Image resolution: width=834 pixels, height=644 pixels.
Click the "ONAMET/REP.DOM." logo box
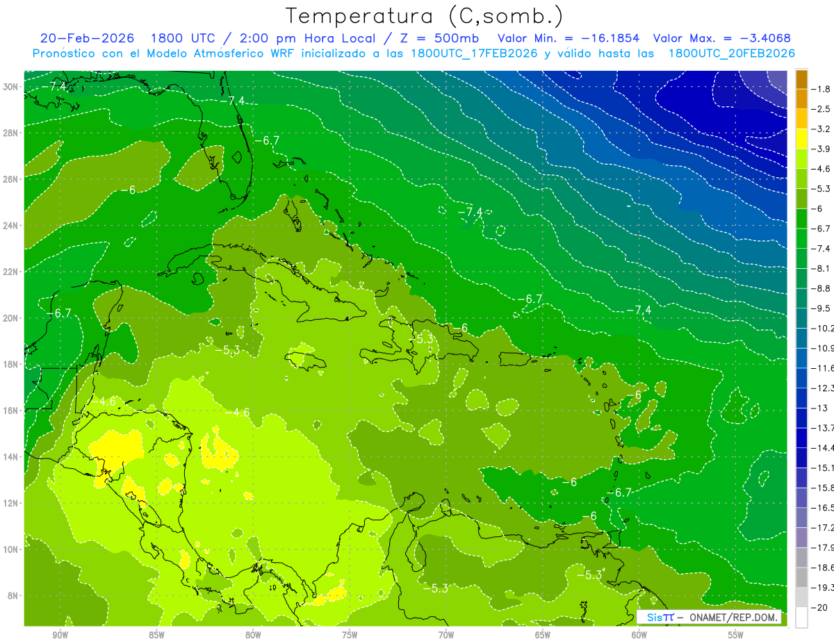point(709,617)
